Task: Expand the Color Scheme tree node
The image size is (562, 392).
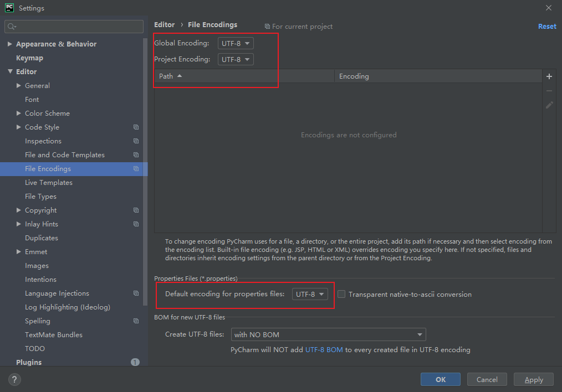Action: (x=19, y=113)
